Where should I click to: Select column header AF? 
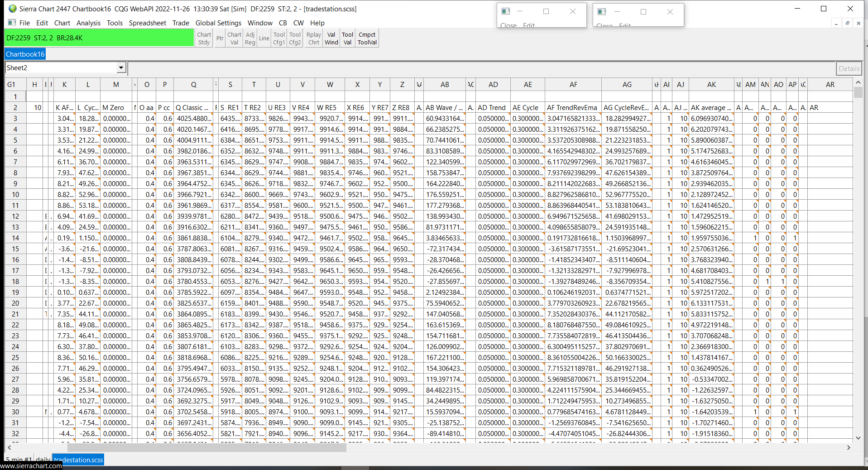coord(573,85)
